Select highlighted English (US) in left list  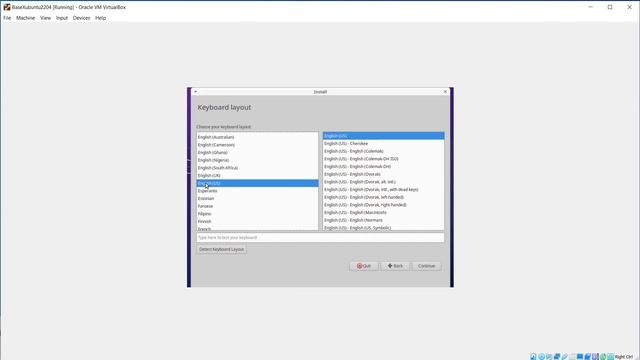pos(257,183)
